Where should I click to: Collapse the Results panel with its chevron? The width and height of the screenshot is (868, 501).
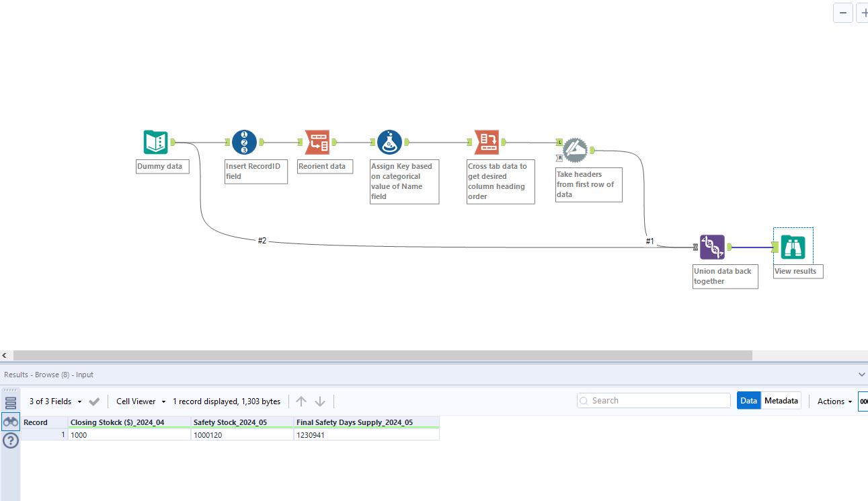click(862, 375)
